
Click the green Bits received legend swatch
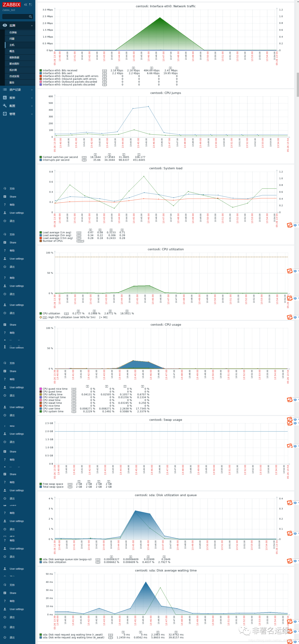[41, 70]
